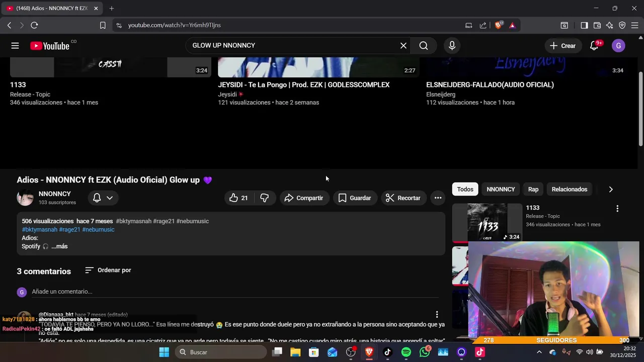This screenshot has height=362, width=644.
Task: Follow the #bktymasnah hashtag in blue
Action: (x=40, y=229)
